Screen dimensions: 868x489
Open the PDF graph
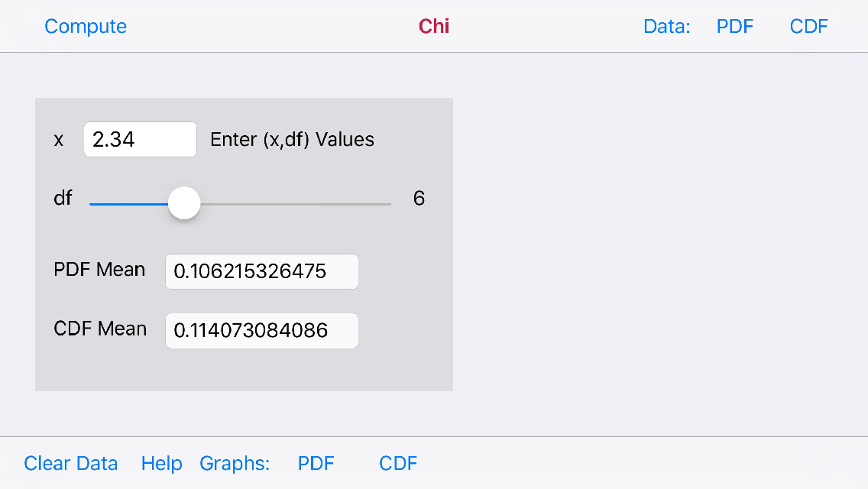coord(316,463)
